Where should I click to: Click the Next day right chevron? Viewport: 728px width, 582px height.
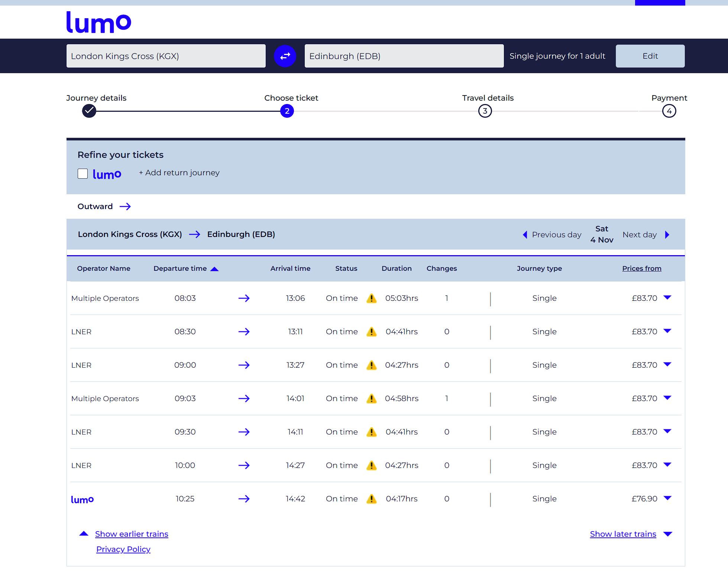tap(667, 235)
